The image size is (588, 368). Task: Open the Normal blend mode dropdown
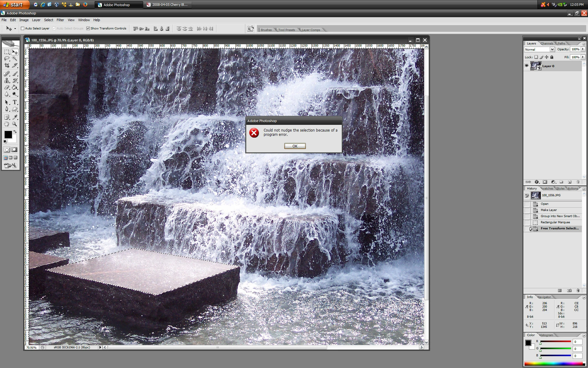pos(539,49)
